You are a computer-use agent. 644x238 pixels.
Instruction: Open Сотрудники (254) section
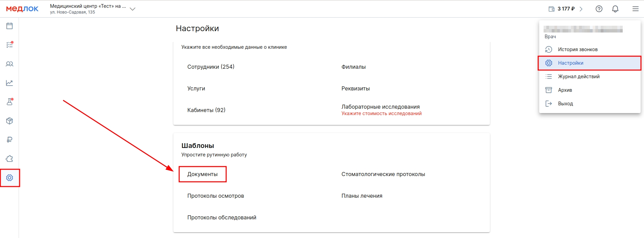pos(211,67)
